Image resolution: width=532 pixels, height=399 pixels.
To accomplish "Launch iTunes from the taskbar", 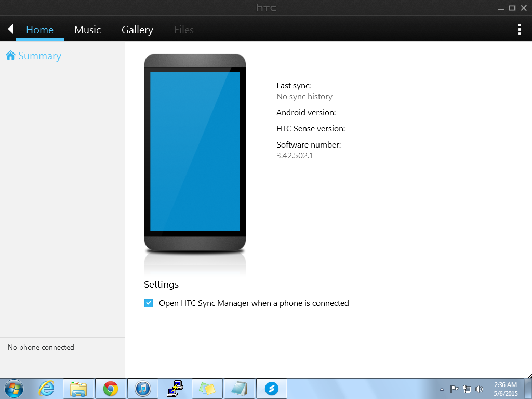I will coord(142,389).
